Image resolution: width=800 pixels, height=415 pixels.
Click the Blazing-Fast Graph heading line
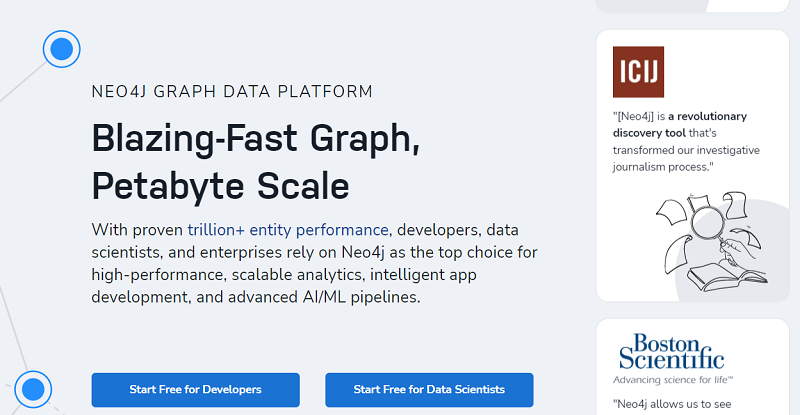point(255,138)
